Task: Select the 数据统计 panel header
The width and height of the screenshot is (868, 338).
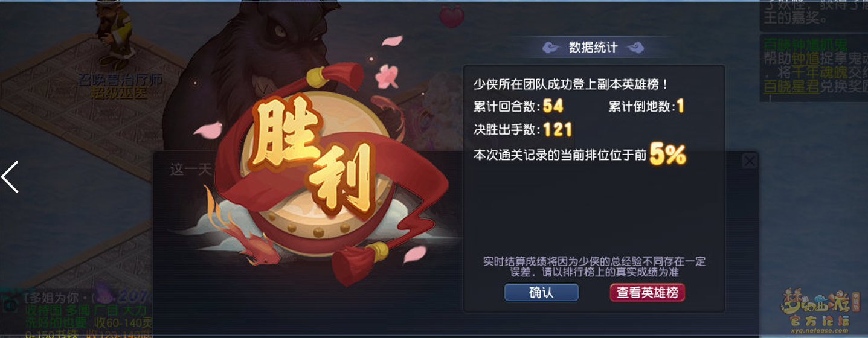Action: pyautogui.click(x=593, y=47)
